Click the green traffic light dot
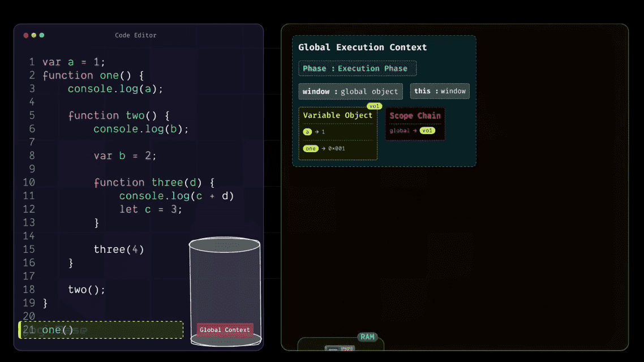 tap(41, 35)
